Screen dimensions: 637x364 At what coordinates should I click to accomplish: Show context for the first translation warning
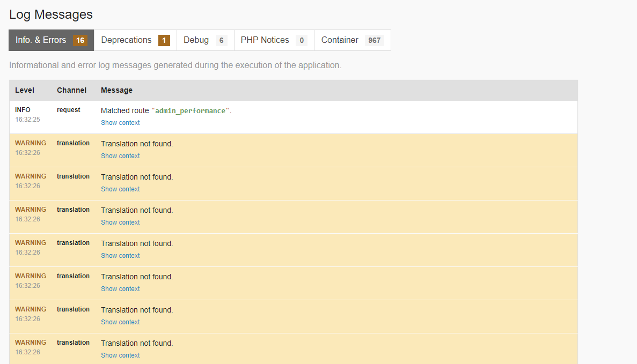pos(120,156)
